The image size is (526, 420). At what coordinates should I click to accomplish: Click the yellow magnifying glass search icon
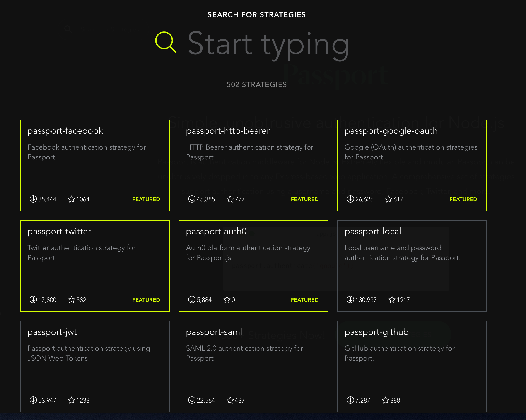point(166,42)
